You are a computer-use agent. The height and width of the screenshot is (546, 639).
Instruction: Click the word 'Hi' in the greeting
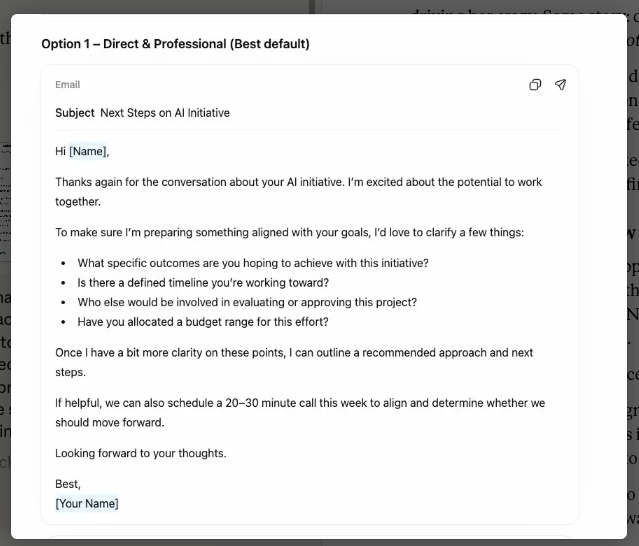pyautogui.click(x=61, y=151)
